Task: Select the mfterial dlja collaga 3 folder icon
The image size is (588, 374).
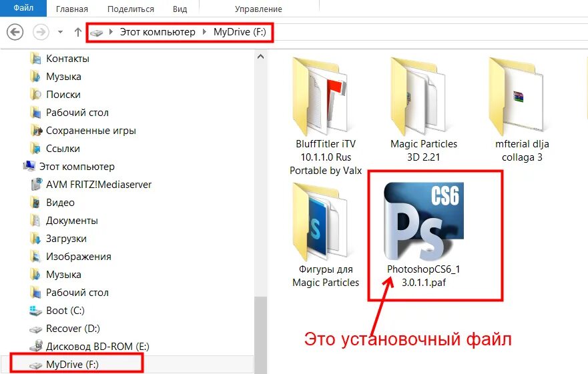Action: pyautogui.click(x=517, y=97)
